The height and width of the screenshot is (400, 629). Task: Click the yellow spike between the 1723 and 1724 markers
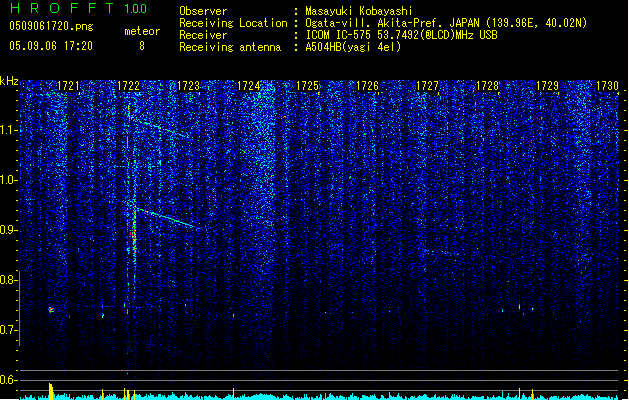pos(233,394)
